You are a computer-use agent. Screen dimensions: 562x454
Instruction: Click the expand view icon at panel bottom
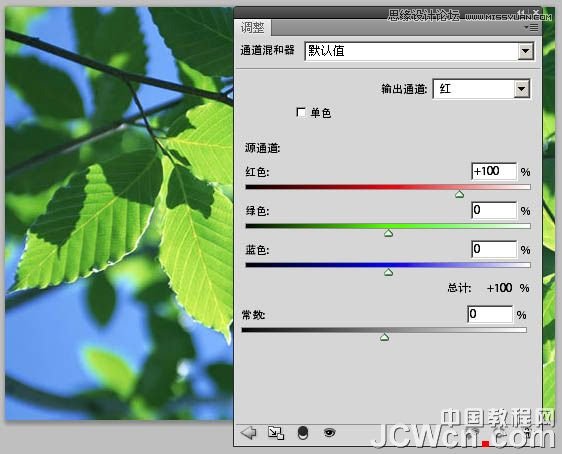276,433
